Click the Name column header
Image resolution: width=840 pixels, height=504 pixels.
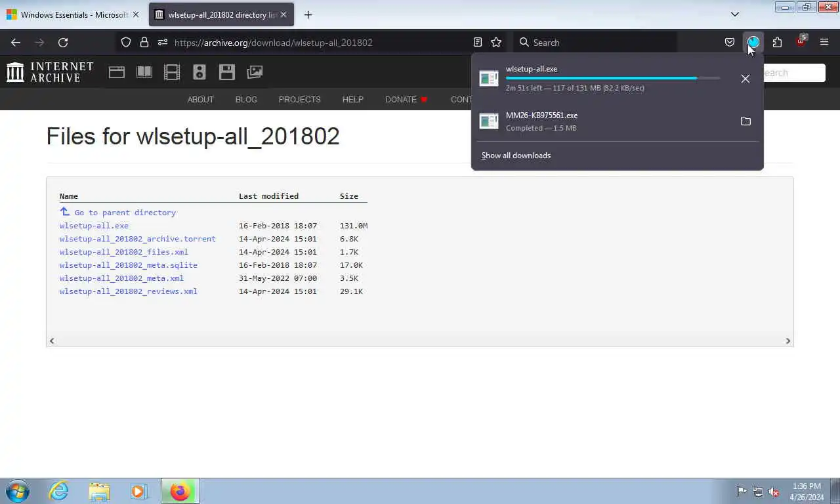(69, 196)
